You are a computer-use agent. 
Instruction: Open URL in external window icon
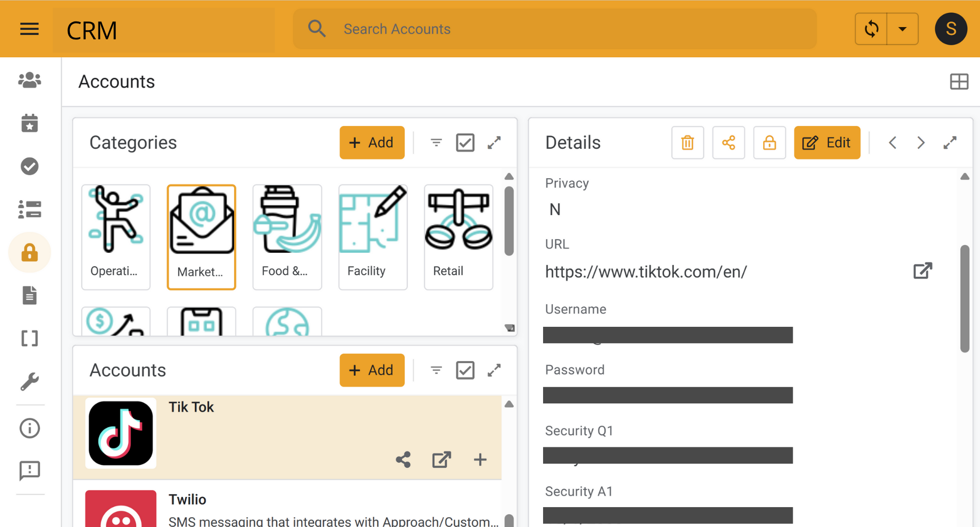[x=923, y=271]
